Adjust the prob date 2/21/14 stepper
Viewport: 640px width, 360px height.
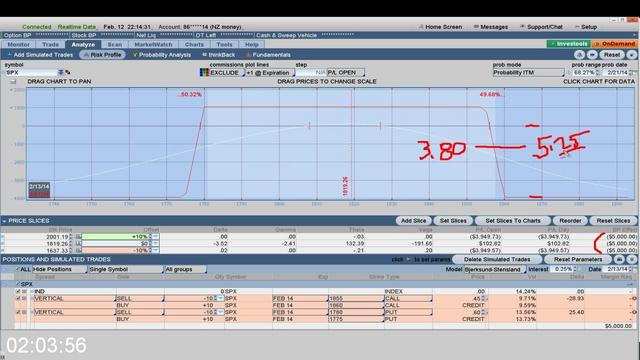pos(631,73)
